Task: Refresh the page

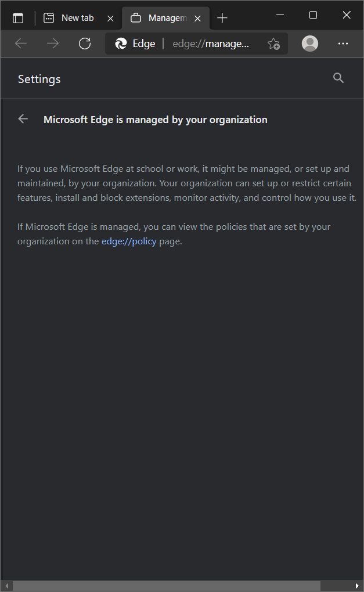Action: click(x=85, y=44)
